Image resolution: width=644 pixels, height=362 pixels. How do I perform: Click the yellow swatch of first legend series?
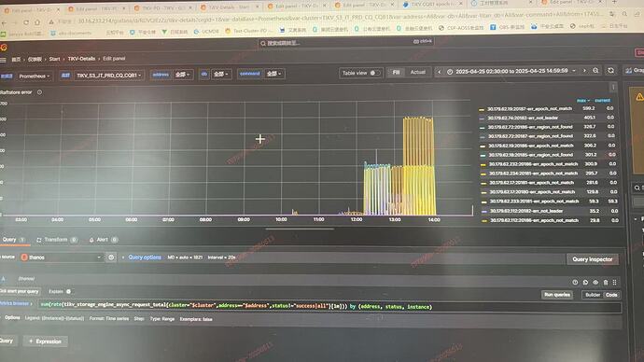click(x=482, y=109)
